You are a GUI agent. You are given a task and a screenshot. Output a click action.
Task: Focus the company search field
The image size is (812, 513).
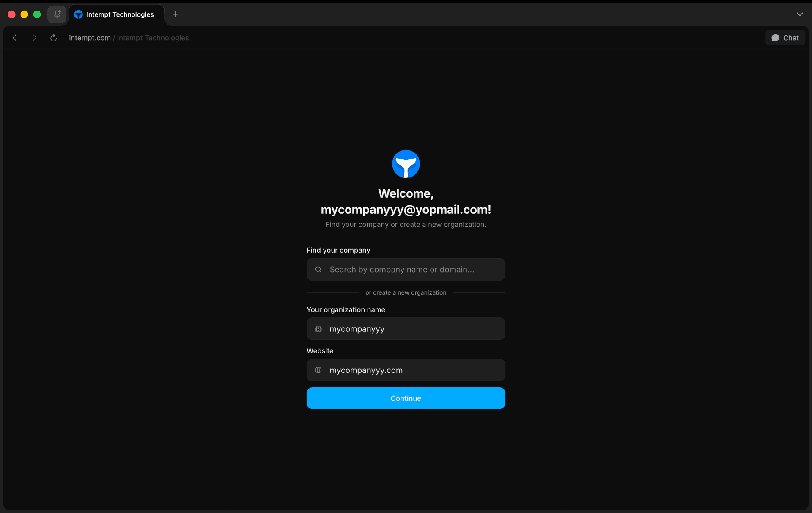(406, 270)
